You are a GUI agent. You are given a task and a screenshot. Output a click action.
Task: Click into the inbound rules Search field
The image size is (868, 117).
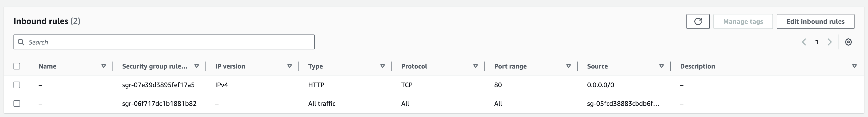(169, 42)
